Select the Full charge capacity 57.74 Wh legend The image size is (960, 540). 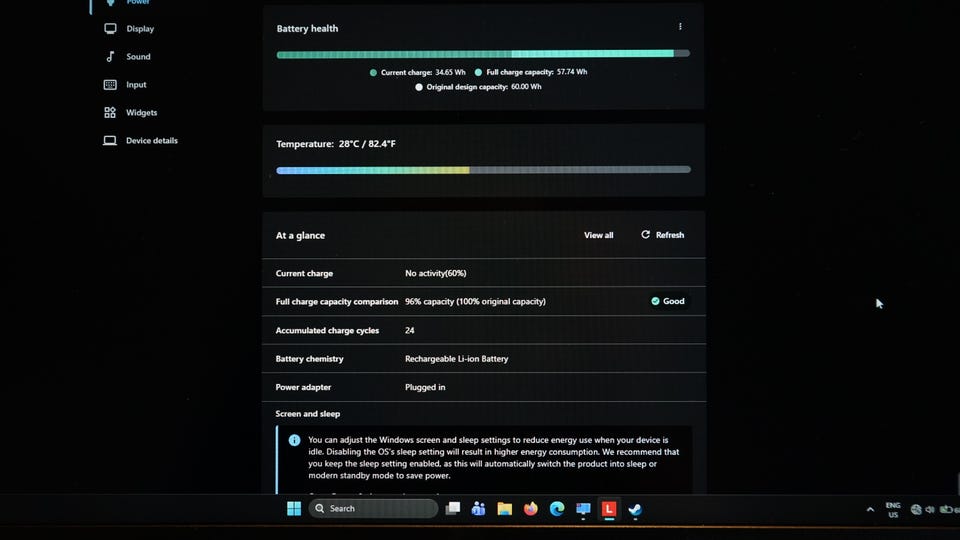point(531,72)
